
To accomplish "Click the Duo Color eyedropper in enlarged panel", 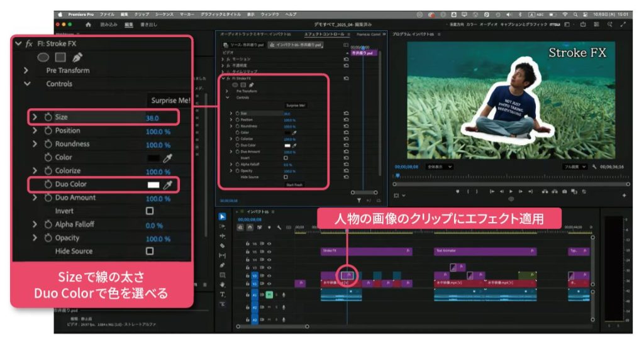I will tap(168, 185).
